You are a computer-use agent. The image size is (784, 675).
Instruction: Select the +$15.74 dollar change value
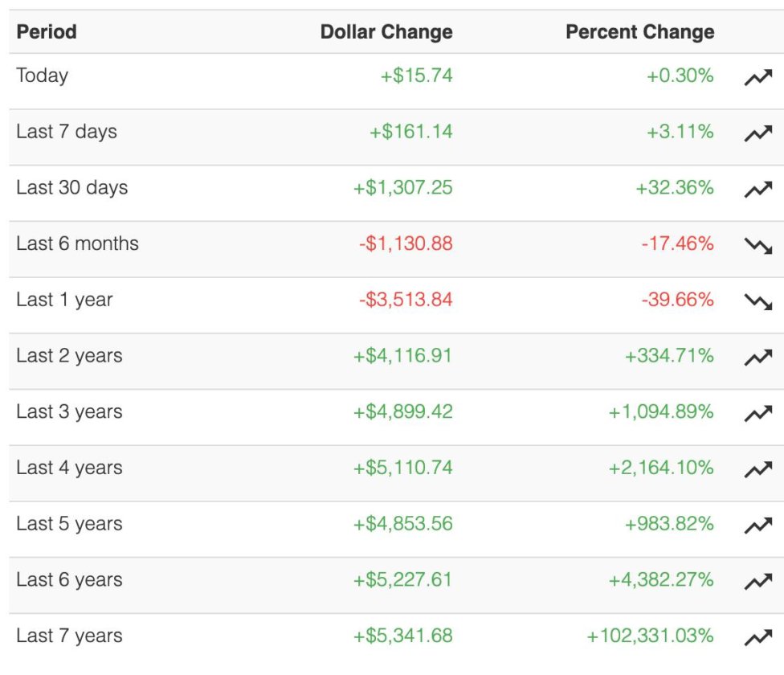coord(416,76)
